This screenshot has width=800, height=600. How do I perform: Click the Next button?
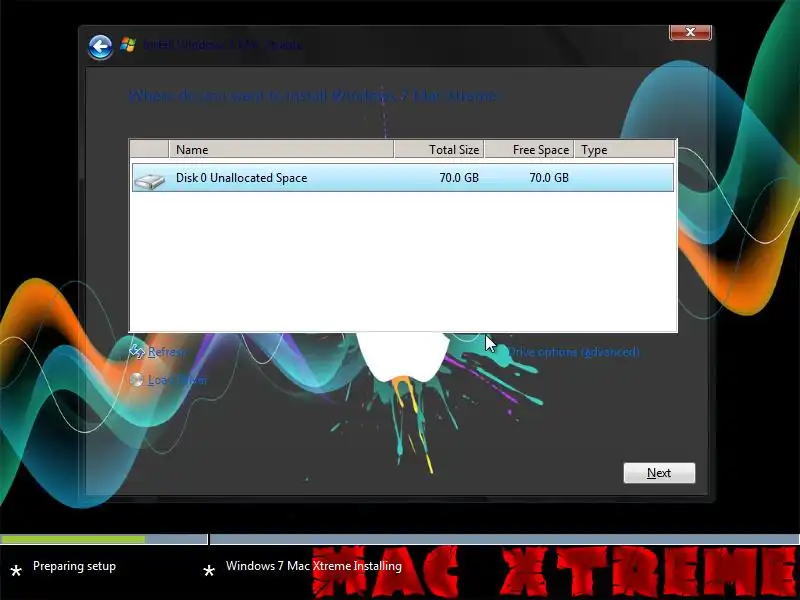click(659, 473)
